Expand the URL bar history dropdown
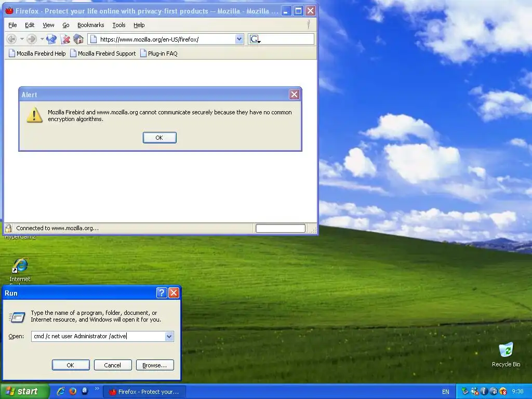The height and width of the screenshot is (399, 532). point(239,39)
